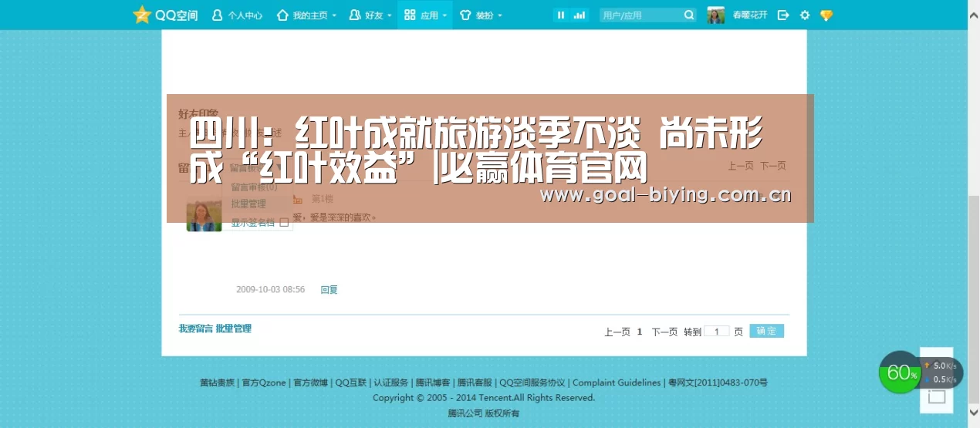Click the yellow diamond icon
Viewport: 980px width, 428px height.
pos(826,15)
